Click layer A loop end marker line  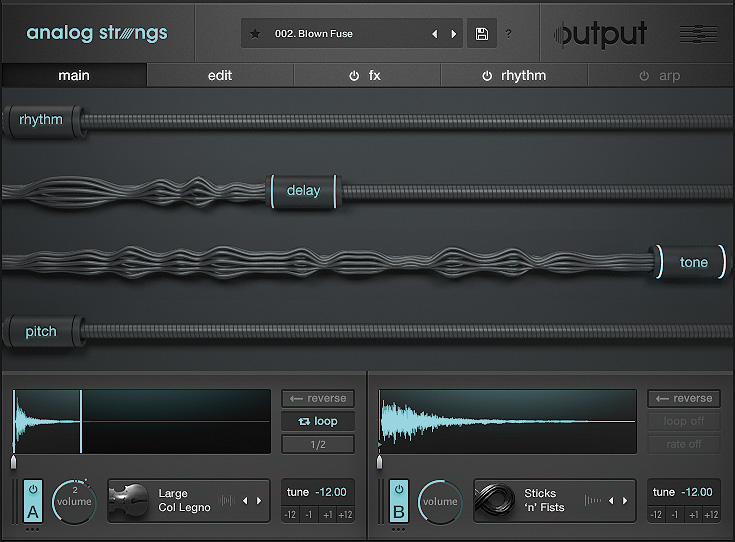(x=81, y=422)
